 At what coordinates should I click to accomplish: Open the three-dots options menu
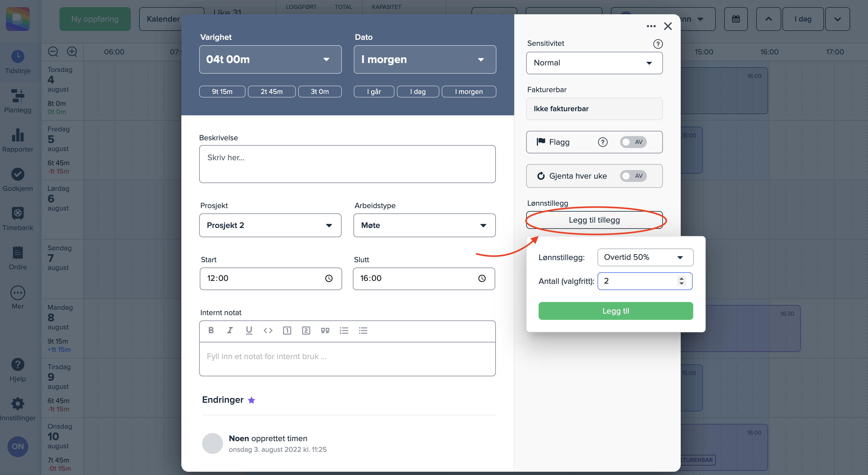[651, 26]
